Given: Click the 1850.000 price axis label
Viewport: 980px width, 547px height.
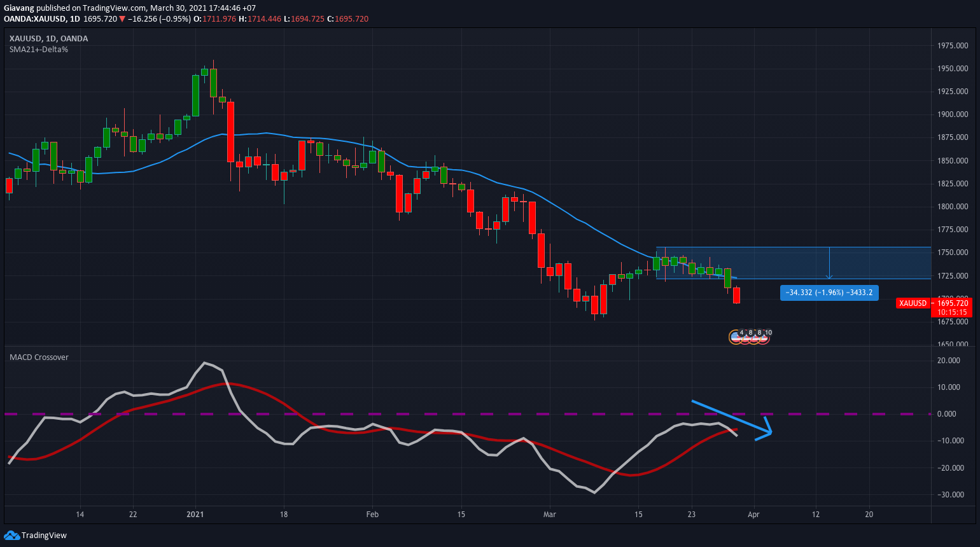Looking at the screenshot, I should pyautogui.click(x=953, y=161).
